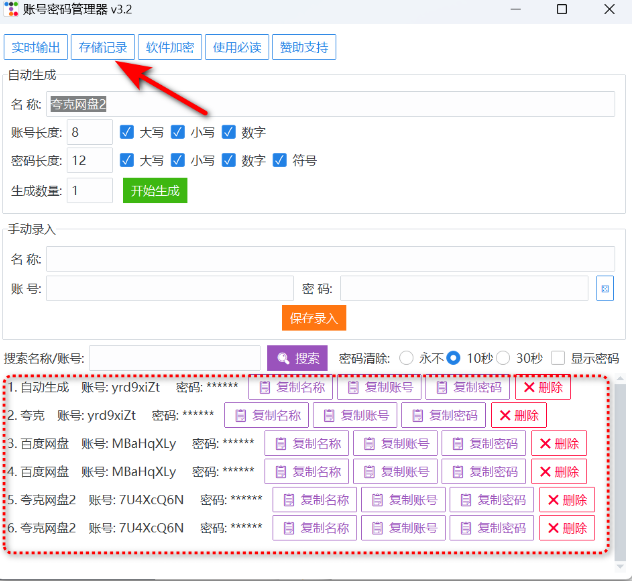Click the record list vertical scrollbar
Image resolution: width=632 pixels, height=581 pixels.
click(x=620, y=472)
